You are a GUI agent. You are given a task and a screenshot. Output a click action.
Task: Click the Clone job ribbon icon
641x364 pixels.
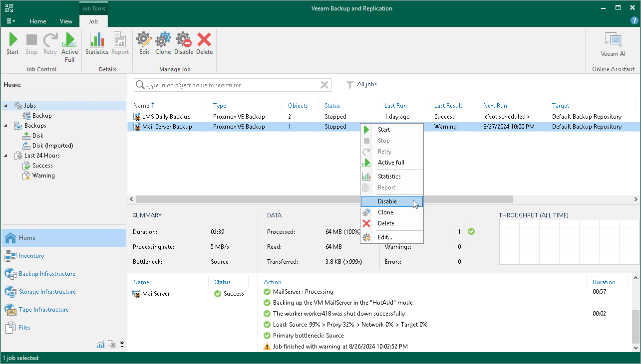[x=163, y=43]
